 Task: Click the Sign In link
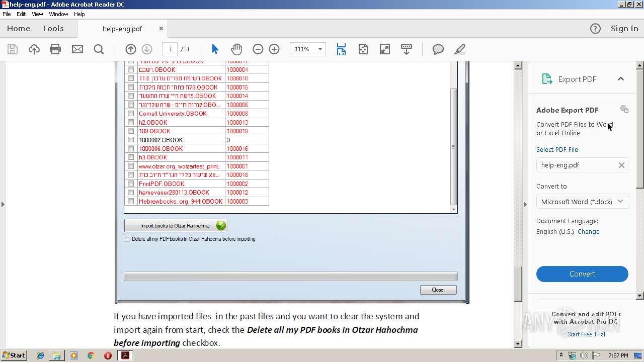624,29
